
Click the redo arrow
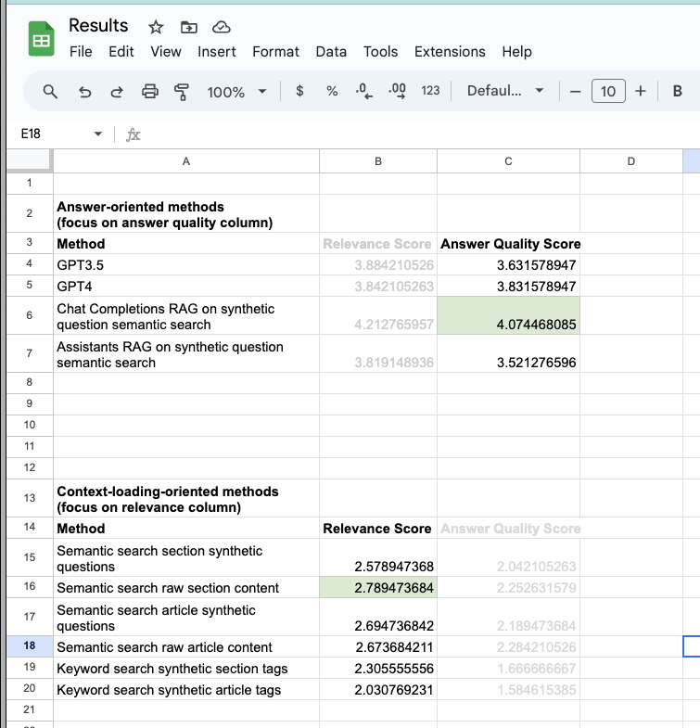(x=117, y=91)
